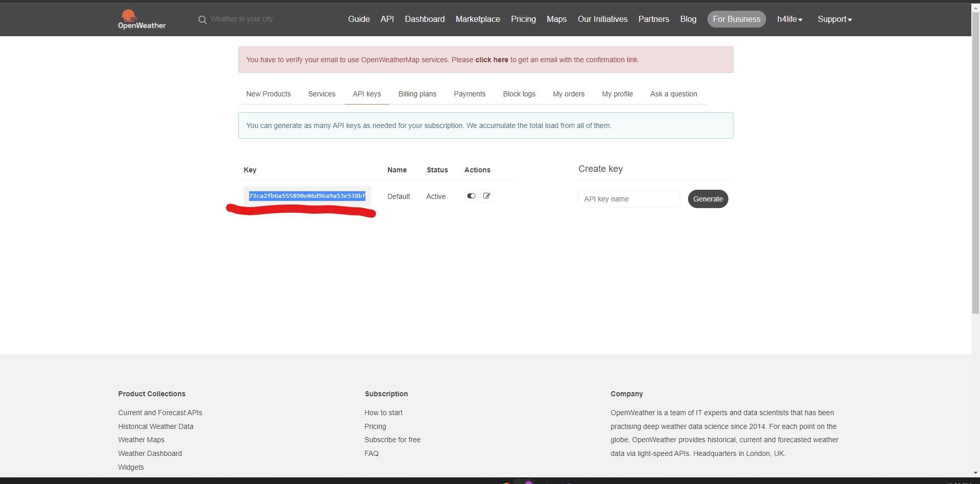Go to Dashboard in the top navigation
Screen dimensions: 980x484
(x=425, y=19)
